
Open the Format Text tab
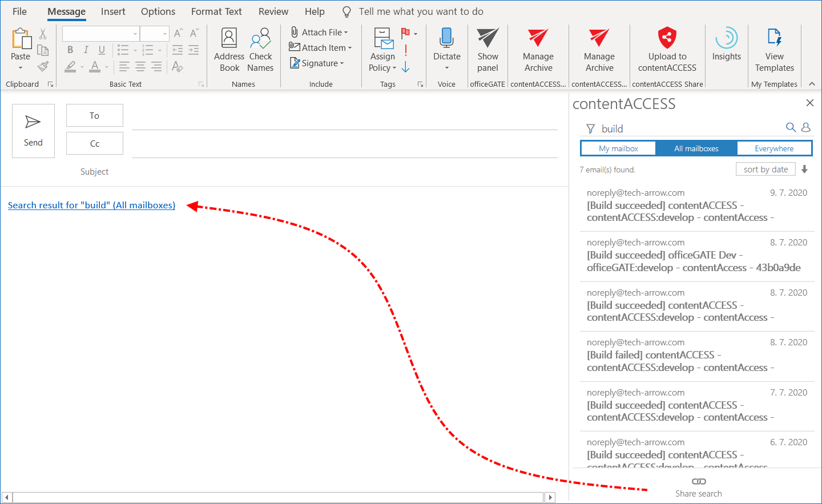click(216, 11)
